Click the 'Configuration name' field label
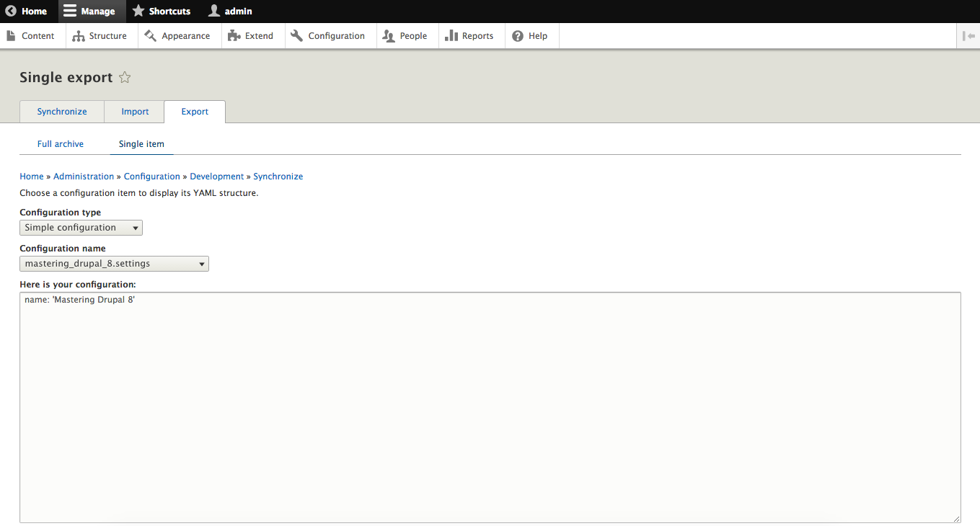The width and height of the screenshot is (980, 526). click(63, 249)
